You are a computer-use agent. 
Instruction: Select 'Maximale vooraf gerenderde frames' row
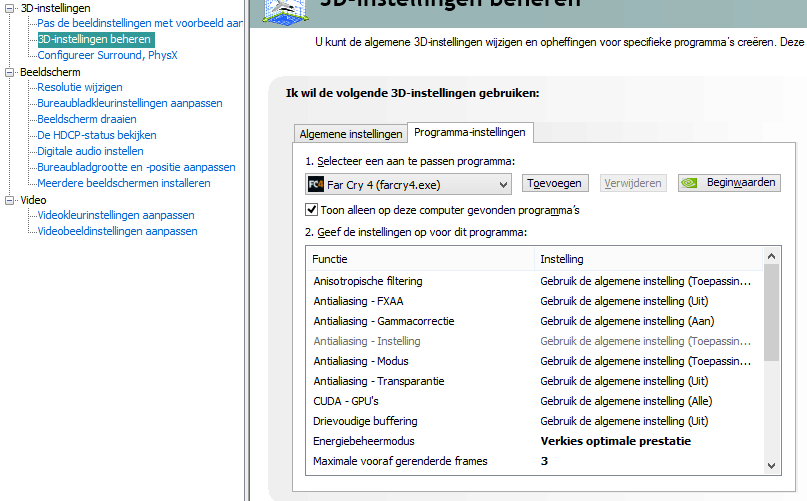534,461
